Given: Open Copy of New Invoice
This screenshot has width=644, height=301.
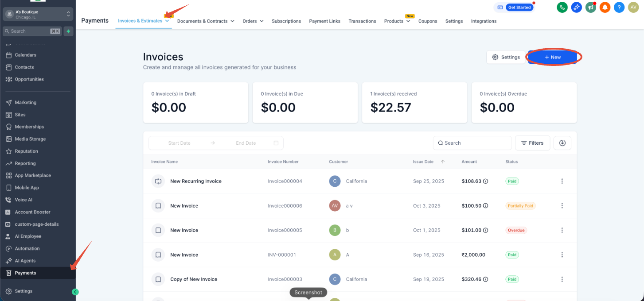Looking at the screenshot, I should click(194, 279).
